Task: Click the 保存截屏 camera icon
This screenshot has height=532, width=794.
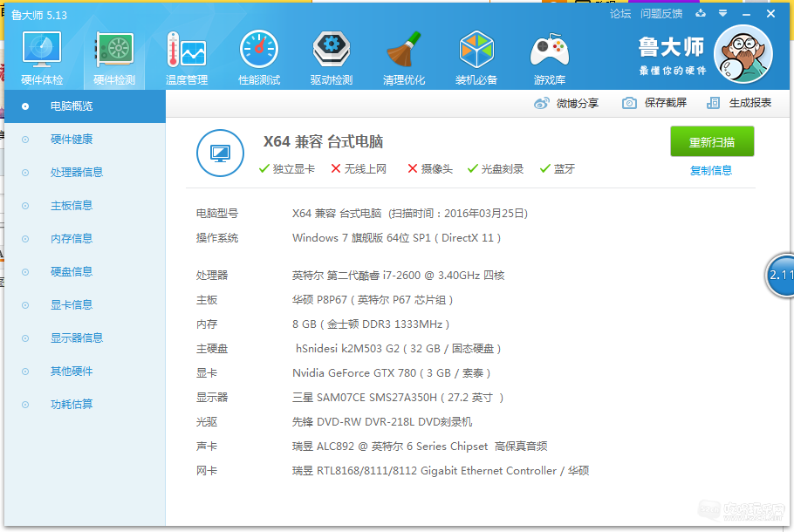Action: pos(629,103)
